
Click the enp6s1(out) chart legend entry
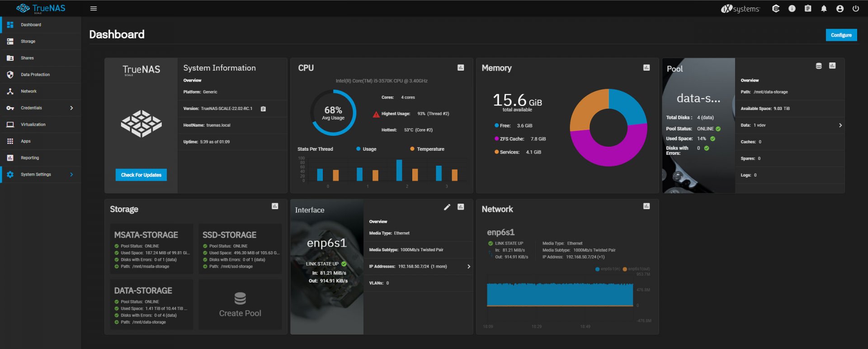[636, 269]
